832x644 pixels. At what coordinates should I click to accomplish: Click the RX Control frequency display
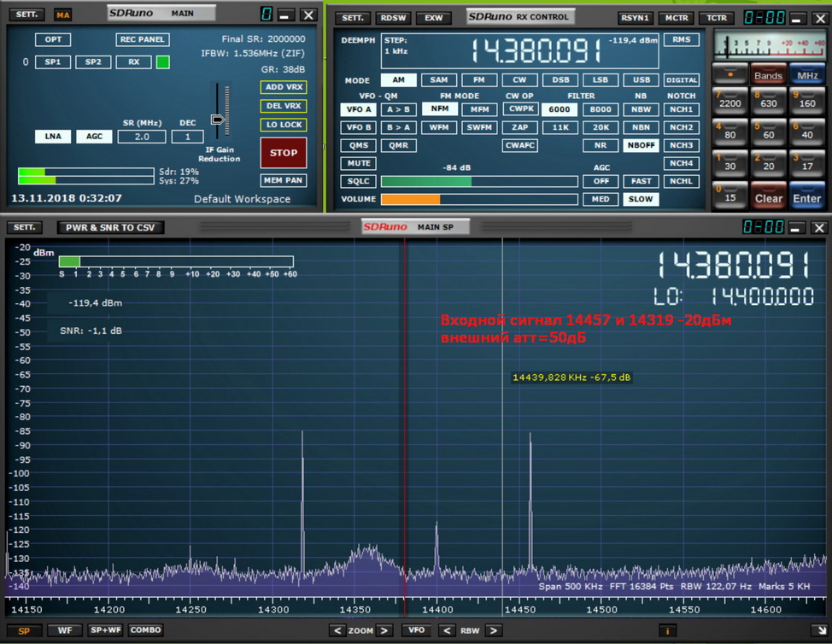pos(536,50)
